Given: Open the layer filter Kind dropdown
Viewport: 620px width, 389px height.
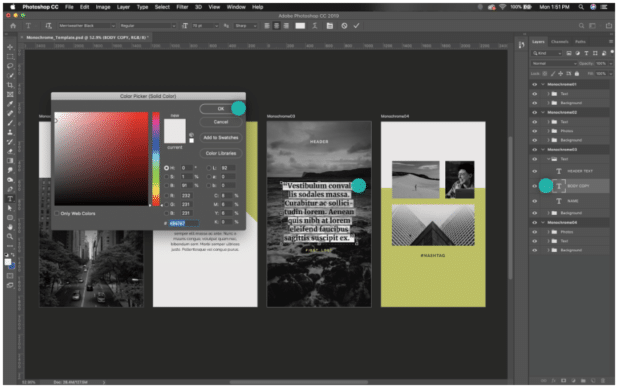Looking at the screenshot, I should pos(547,53).
